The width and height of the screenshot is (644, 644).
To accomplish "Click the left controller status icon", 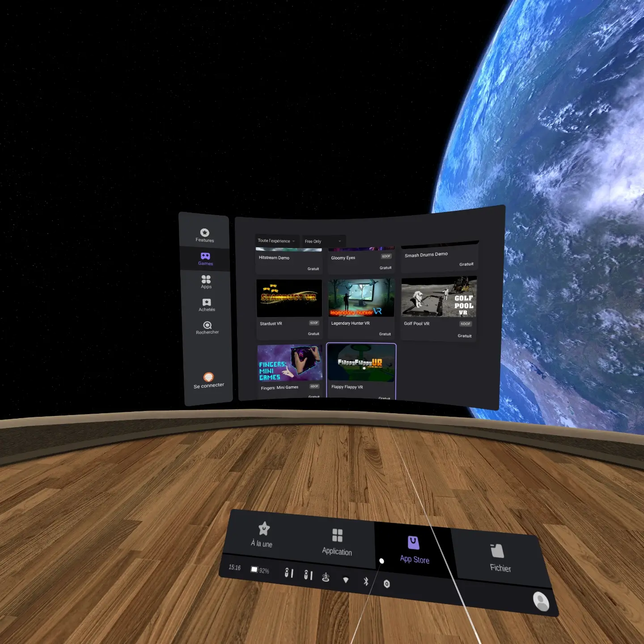I will (x=289, y=573).
